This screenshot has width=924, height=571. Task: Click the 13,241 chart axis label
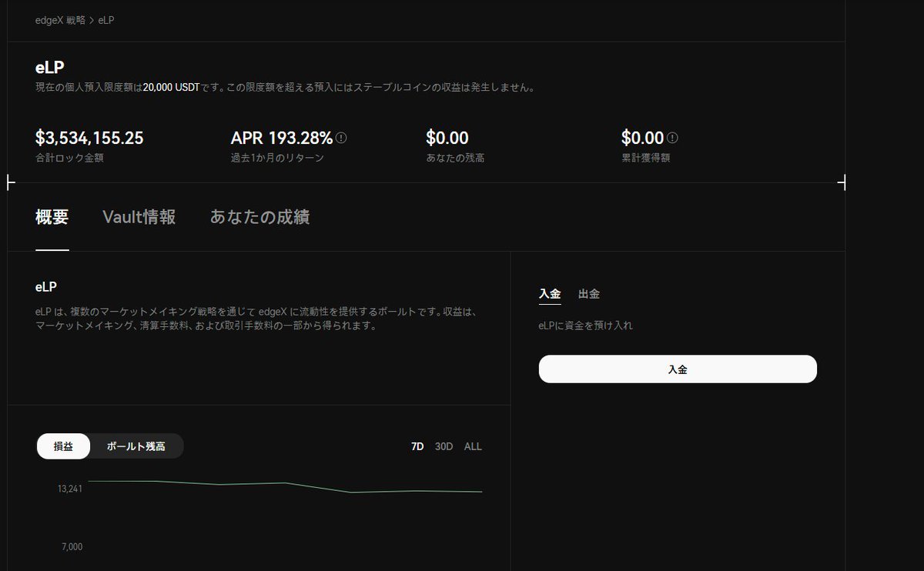[x=70, y=489]
